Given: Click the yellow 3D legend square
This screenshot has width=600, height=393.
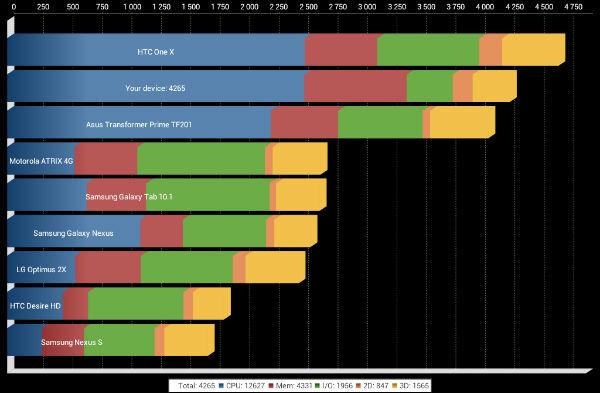Looking at the screenshot, I should coord(395,385).
